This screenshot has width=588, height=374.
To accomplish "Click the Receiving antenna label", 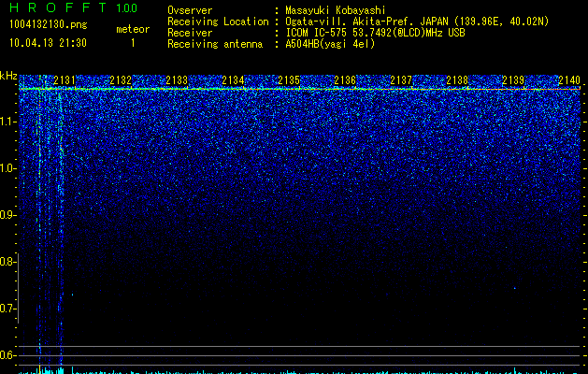I will 215,44.
